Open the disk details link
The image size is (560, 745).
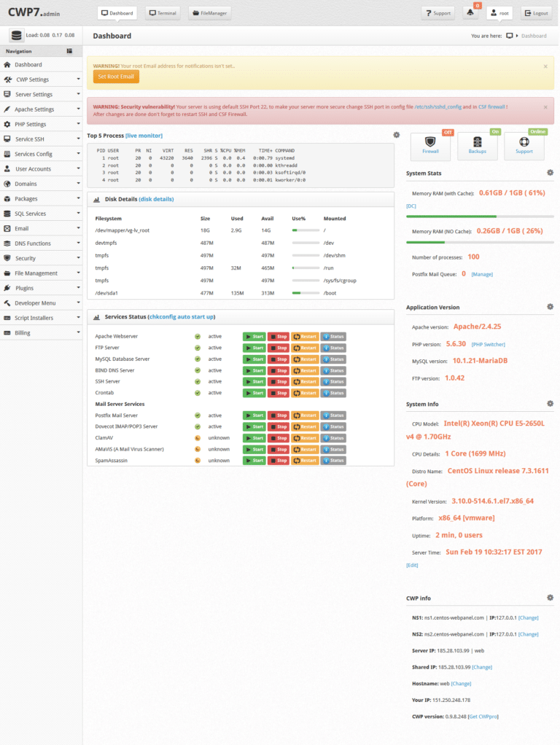click(x=156, y=199)
